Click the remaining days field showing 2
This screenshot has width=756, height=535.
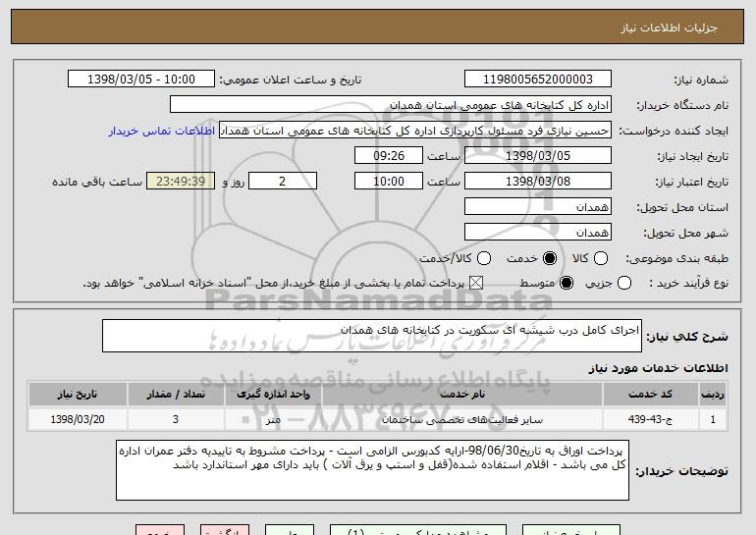click(283, 182)
